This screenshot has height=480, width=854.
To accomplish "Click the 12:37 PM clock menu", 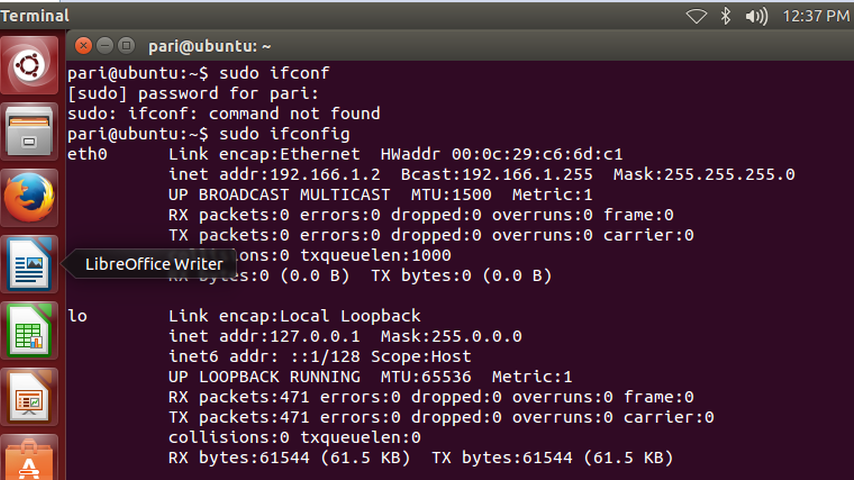I will (809, 16).
